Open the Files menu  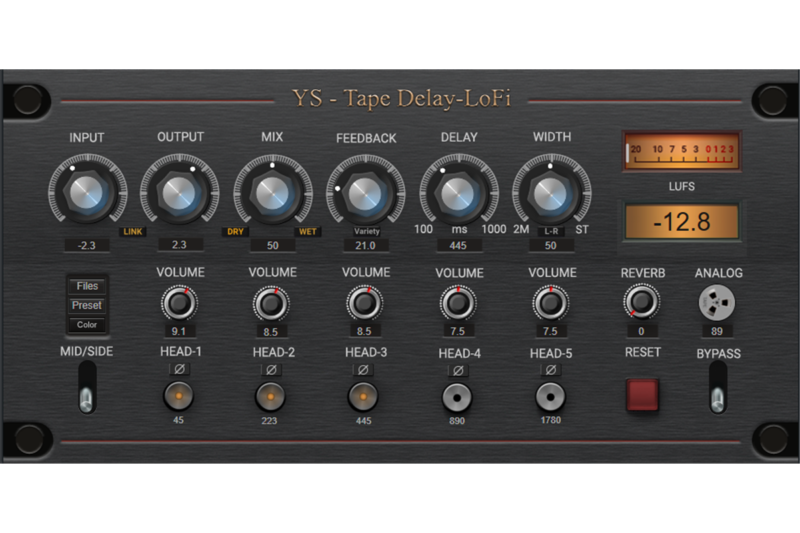point(87,286)
